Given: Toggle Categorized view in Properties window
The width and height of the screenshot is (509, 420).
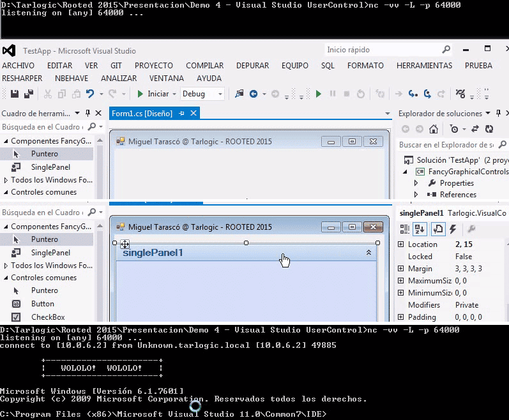Looking at the screenshot, I should click(405, 229).
